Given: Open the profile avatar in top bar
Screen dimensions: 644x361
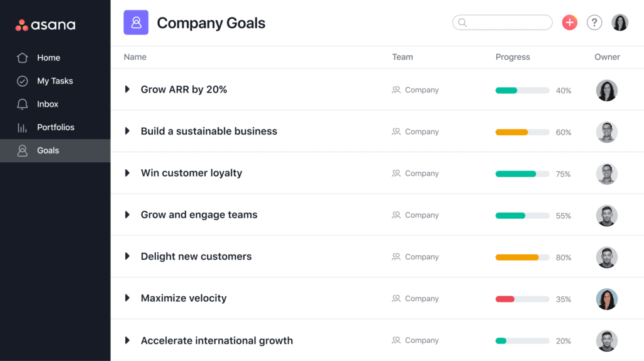Looking at the screenshot, I should tap(620, 23).
